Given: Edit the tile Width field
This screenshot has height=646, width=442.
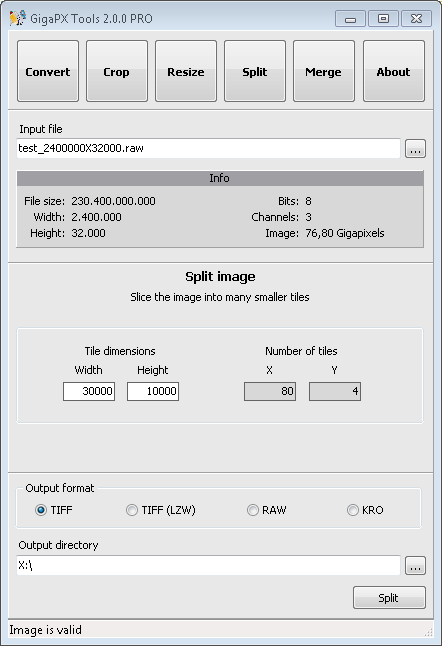Looking at the screenshot, I should (89, 391).
